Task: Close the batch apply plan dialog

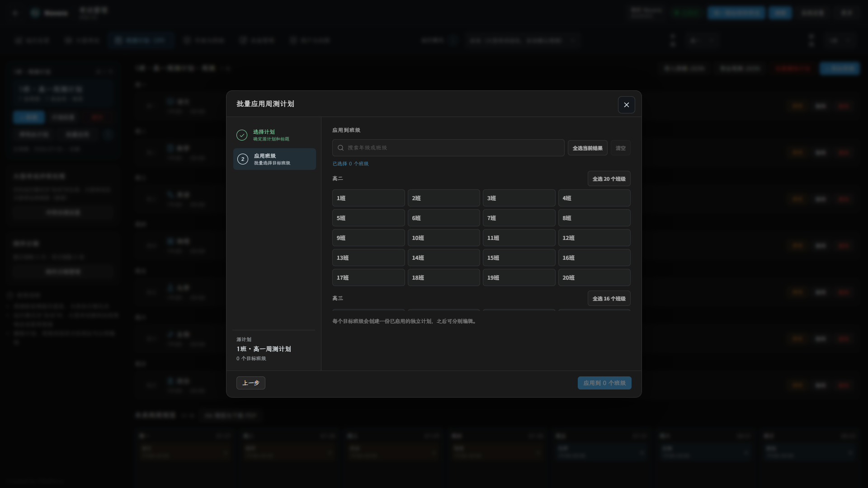Action: tap(626, 105)
